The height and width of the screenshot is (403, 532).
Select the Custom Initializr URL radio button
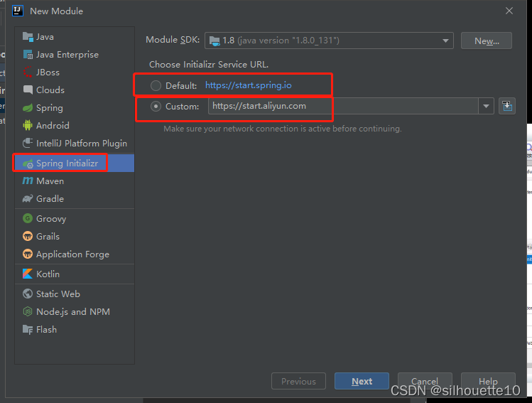[x=156, y=107]
